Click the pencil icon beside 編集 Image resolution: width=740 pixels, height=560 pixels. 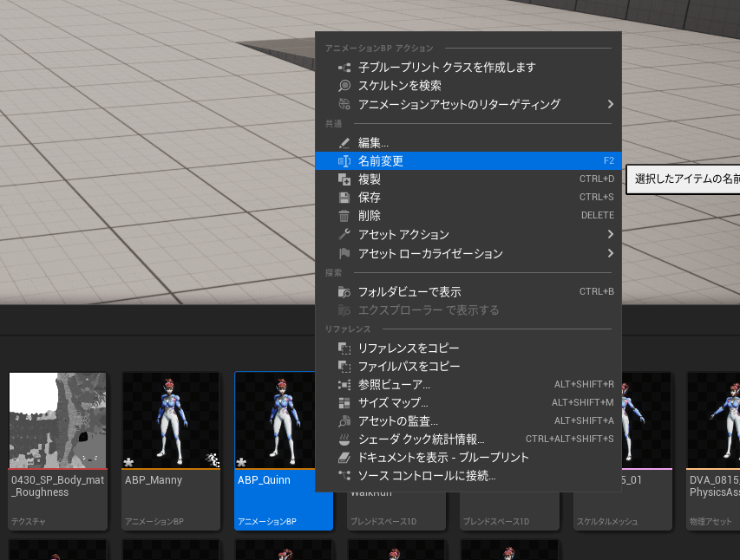(x=344, y=143)
